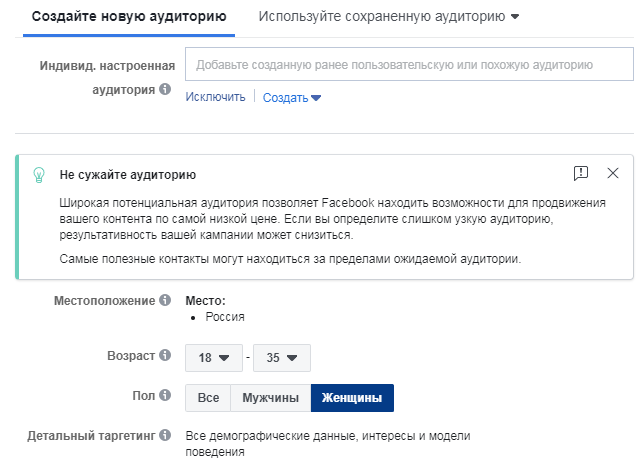Click info icon beside Пол label
636x474 pixels.
[165, 397]
